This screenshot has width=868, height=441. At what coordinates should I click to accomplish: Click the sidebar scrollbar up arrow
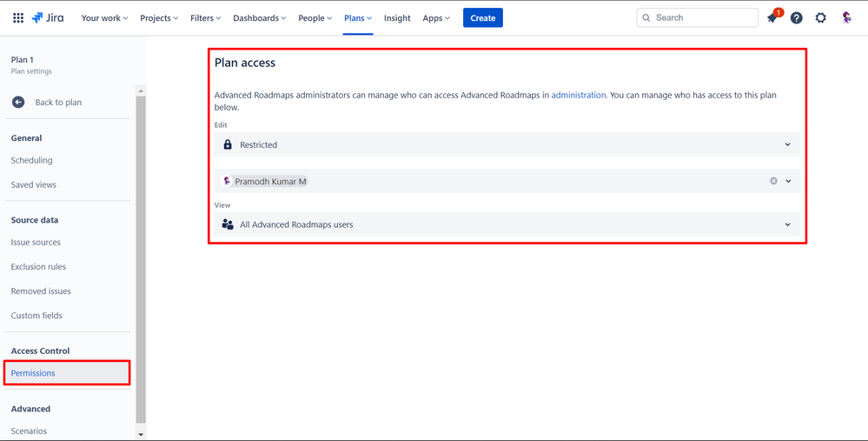coord(141,90)
